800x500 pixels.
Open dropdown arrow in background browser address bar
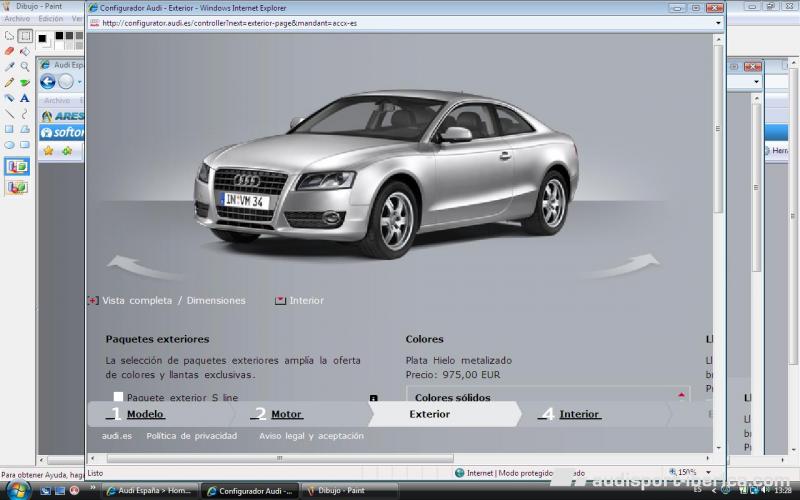[756, 82]
